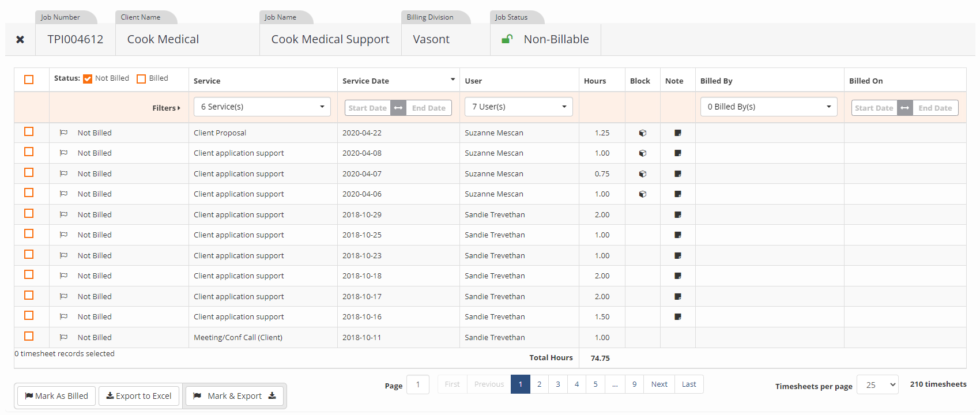980x415 pixels.
Task: Change the Timesheets per page dropdown
Action: pyautogui.click(x=877, y=385)
